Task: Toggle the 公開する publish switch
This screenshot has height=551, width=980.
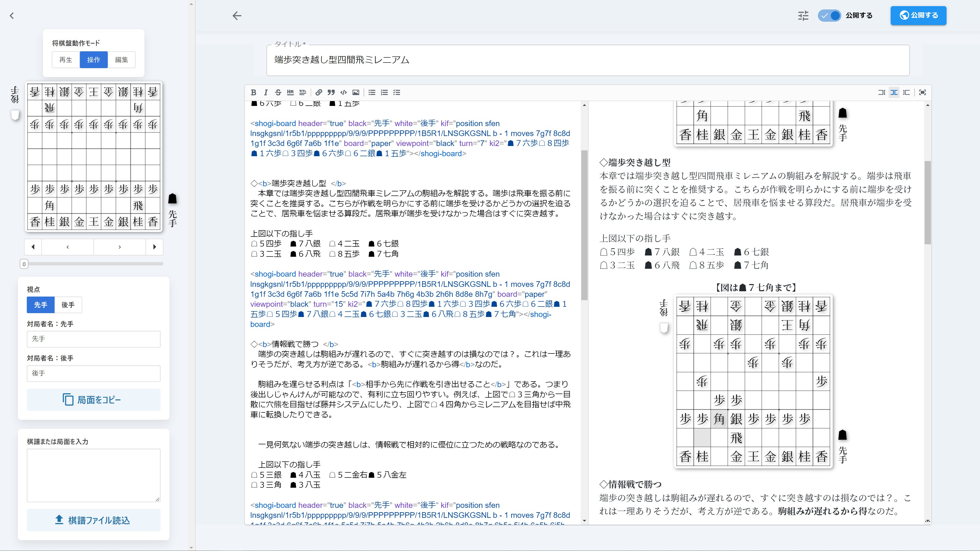Action: (829, 16)
